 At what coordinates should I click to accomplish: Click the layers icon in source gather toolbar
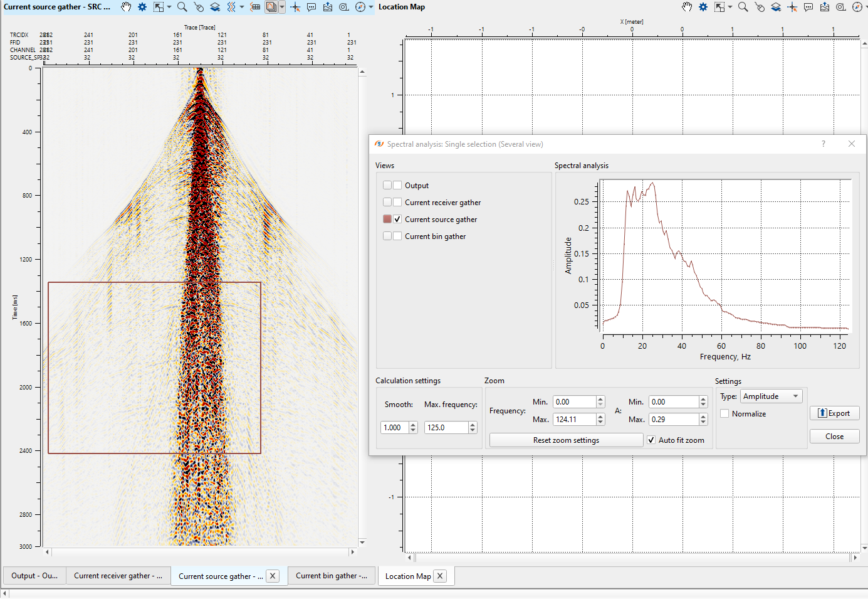point(215,7)
